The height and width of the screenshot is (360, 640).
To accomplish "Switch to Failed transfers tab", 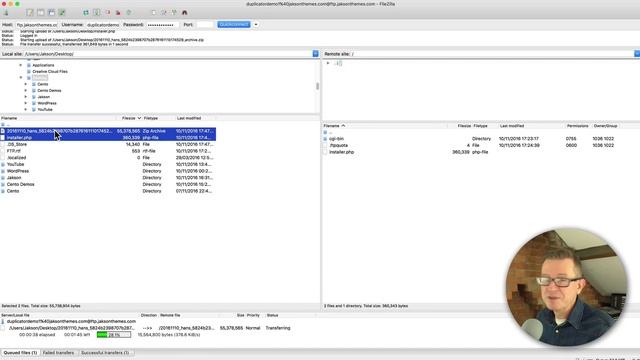I will coord(58,353).
